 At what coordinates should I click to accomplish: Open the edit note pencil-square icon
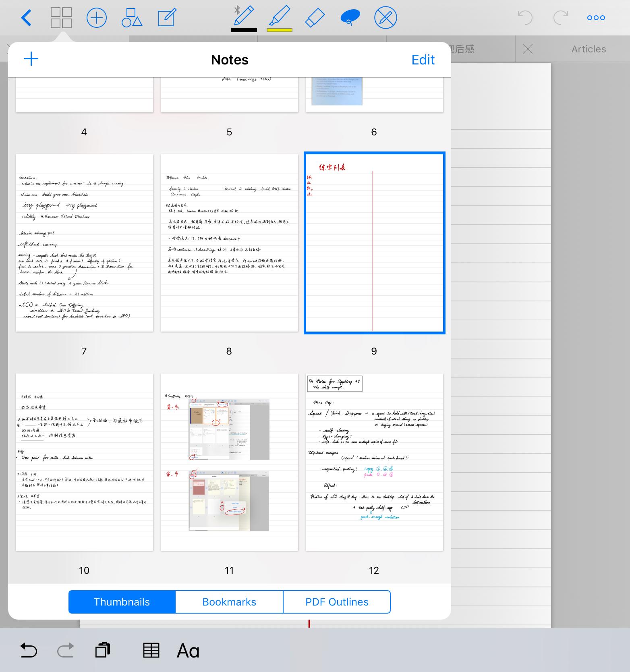(x=167, y=18)
